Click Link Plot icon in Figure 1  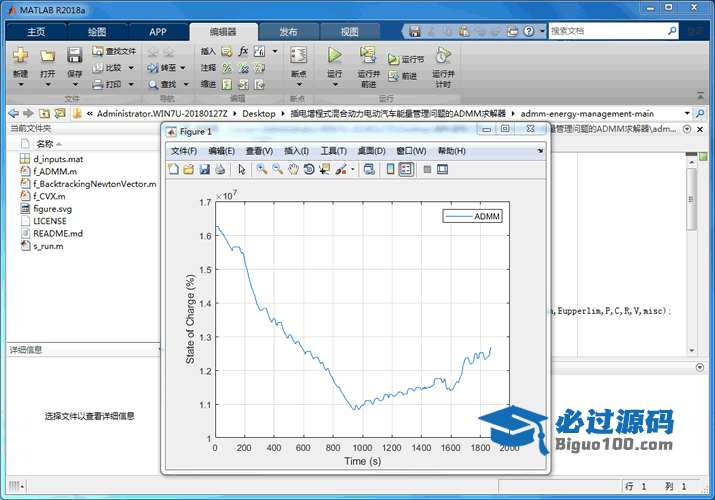(369, 169)
